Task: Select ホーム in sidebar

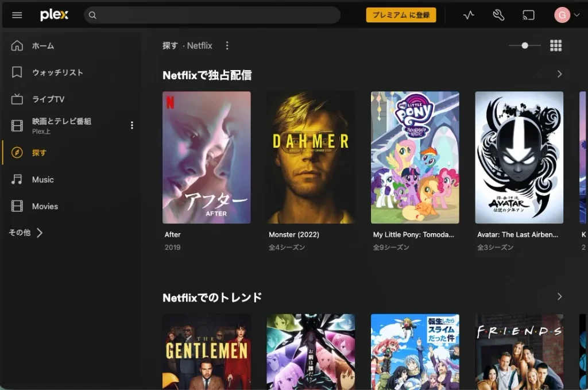Action: pos(43,46)
